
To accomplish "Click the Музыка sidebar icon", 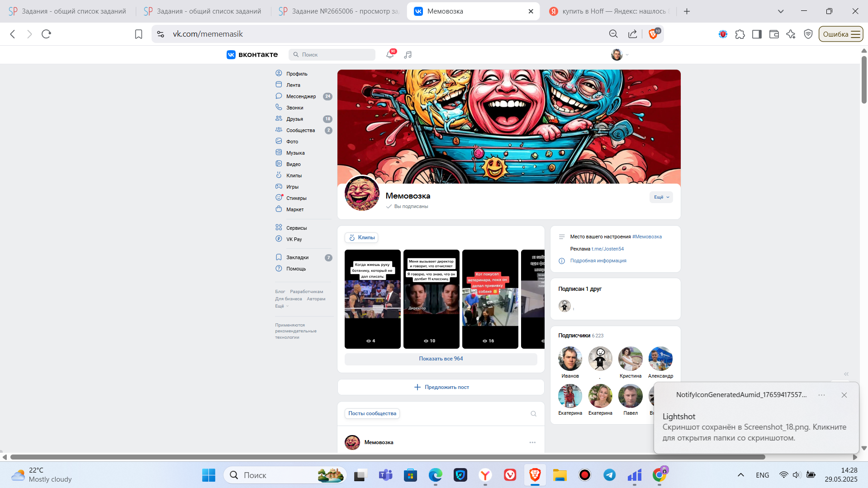I will point(279,152).
